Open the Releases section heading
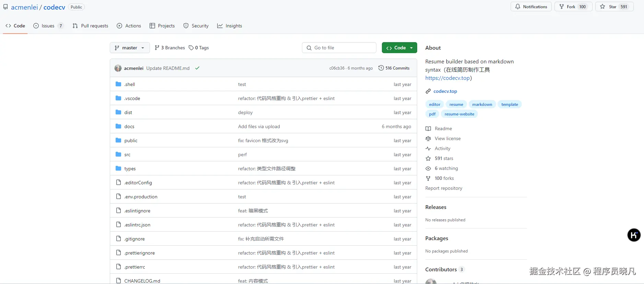The width and height of the screenshot is (644, 284). (436, 207)
